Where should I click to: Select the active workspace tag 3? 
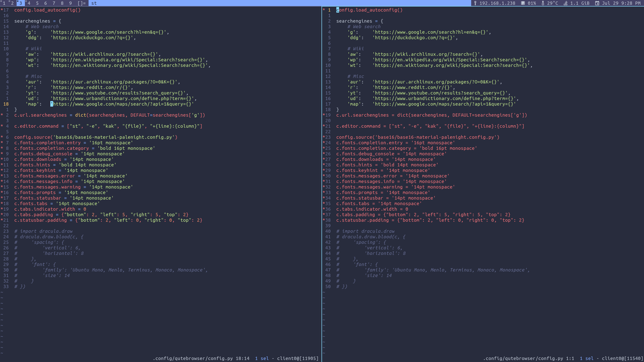(20, 3)
